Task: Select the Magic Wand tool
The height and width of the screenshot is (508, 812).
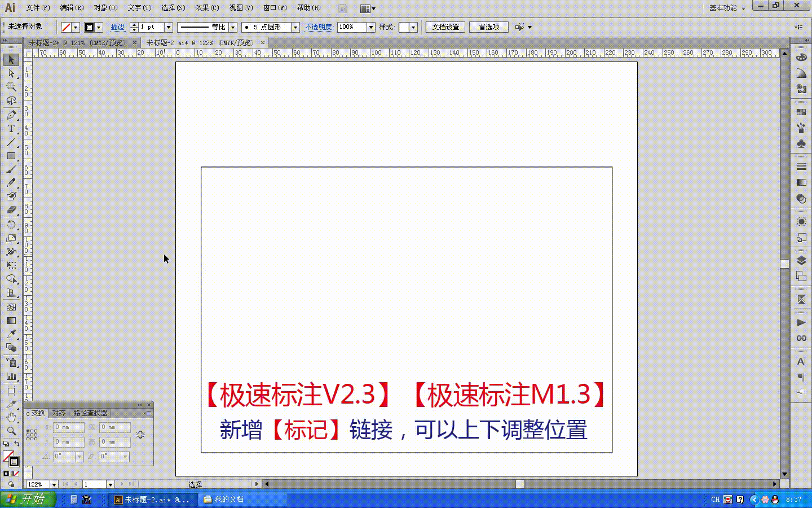Action: pos(11,87)
